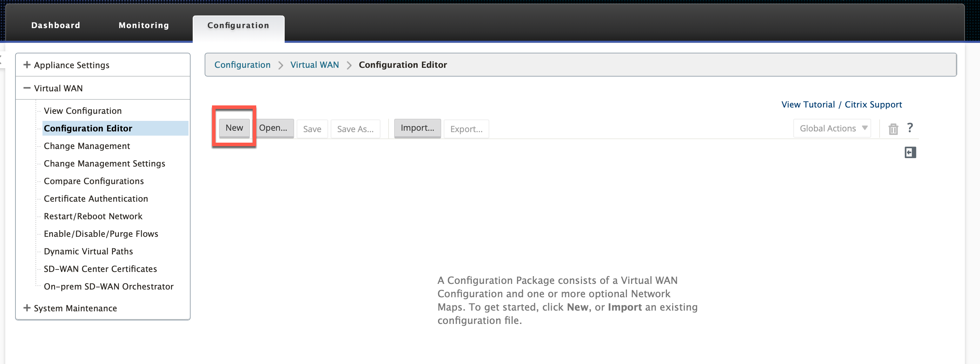This screenshot has width=980, height=364.
Task: Open On-prem SD-WAN Orchestrator
Action: coord(108,286)
